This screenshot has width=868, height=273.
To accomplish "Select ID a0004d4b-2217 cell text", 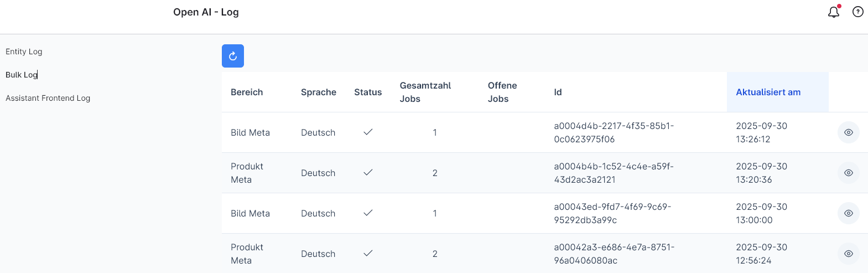I will pyautogui.click(x=614, y=132).
